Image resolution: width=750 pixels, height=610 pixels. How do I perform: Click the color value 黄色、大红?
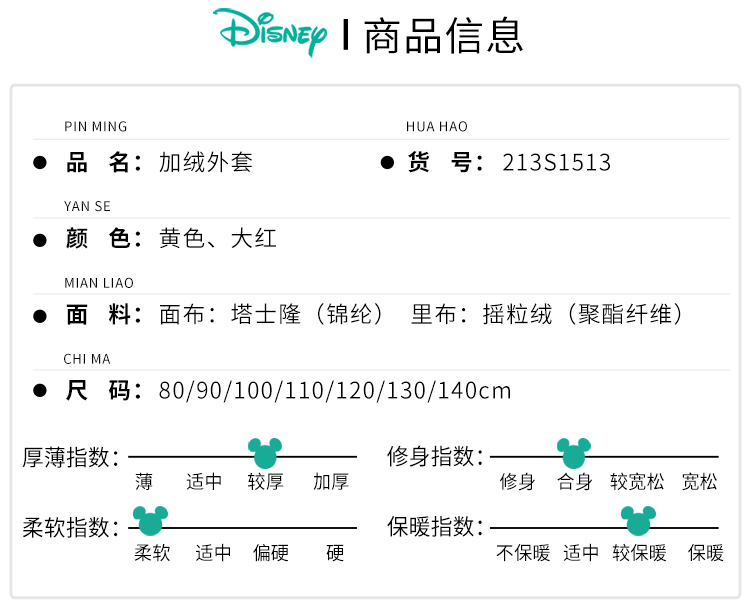(x=218, y=238)
